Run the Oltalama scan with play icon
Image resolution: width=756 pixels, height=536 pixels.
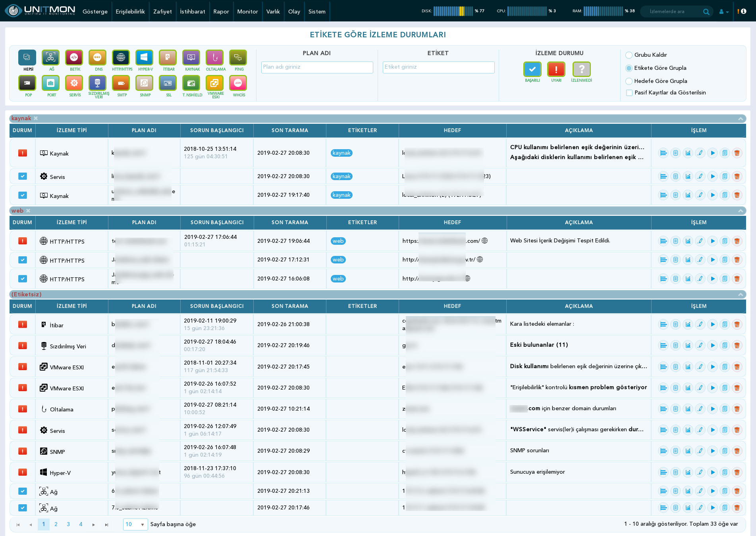point(712,409)
